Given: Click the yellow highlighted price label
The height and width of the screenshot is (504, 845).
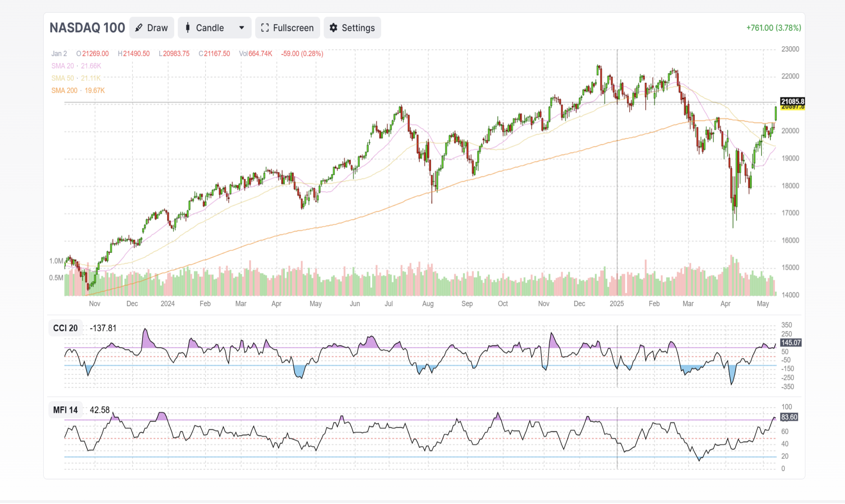Looking at the screenshot, I should (x=793, y=108).
